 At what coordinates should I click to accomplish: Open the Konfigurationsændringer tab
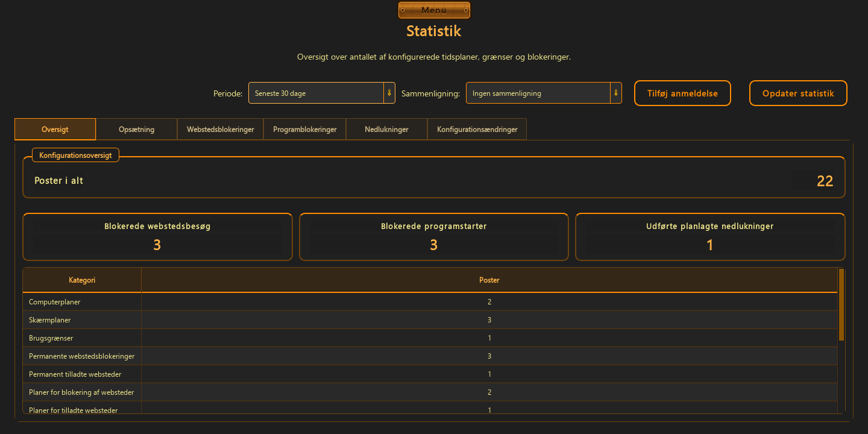click(x=477, y=129)
